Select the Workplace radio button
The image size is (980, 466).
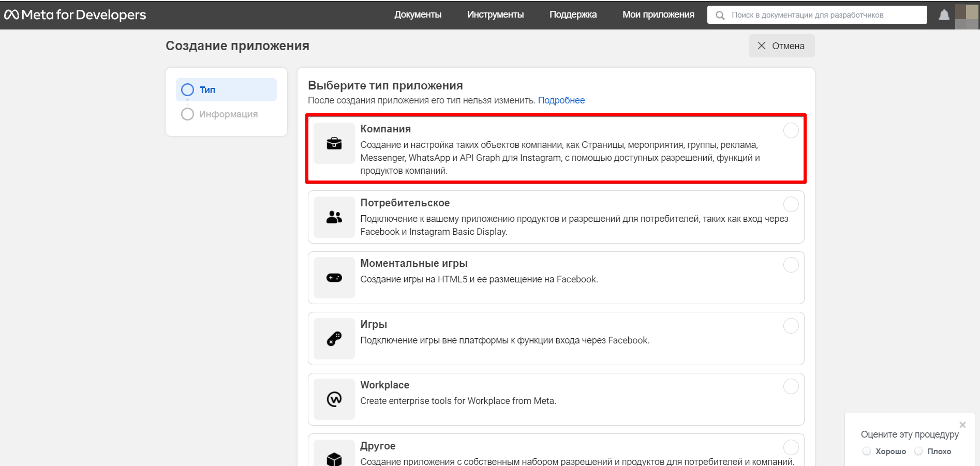point(791,386)
